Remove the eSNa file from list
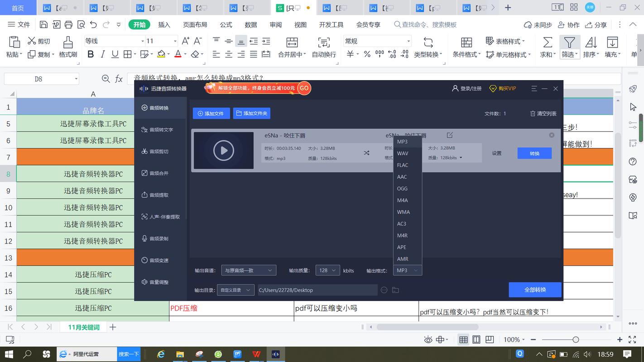The height and width of the screenshot is (362, 644). [552, 135]
